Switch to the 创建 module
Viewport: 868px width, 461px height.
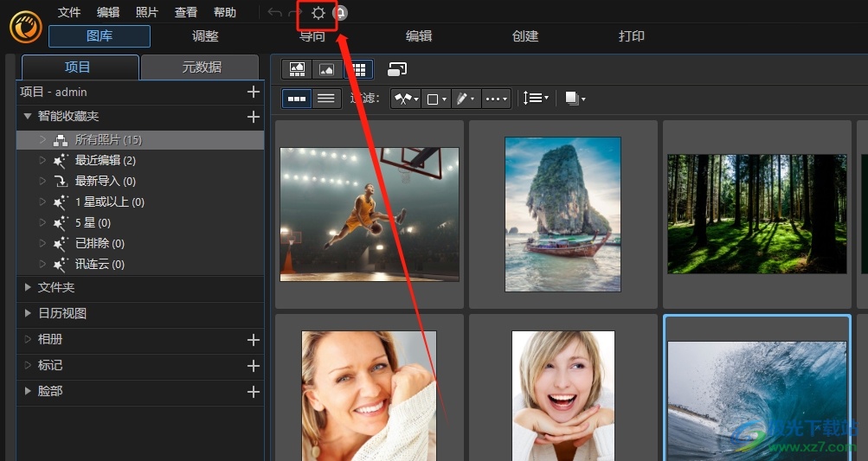point(524,36)
